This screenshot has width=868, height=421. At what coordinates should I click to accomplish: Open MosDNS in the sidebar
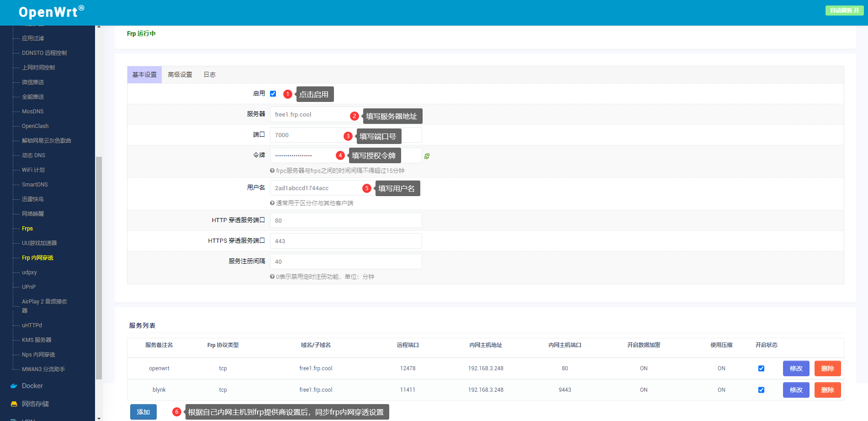pos(33,112)
